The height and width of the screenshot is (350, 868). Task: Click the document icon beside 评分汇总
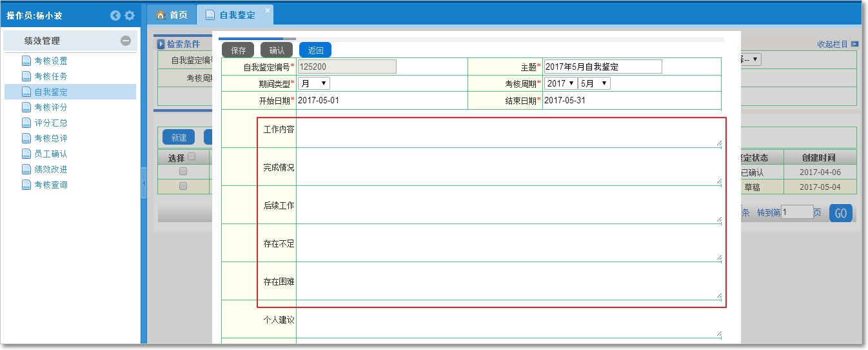pos(26,123)
